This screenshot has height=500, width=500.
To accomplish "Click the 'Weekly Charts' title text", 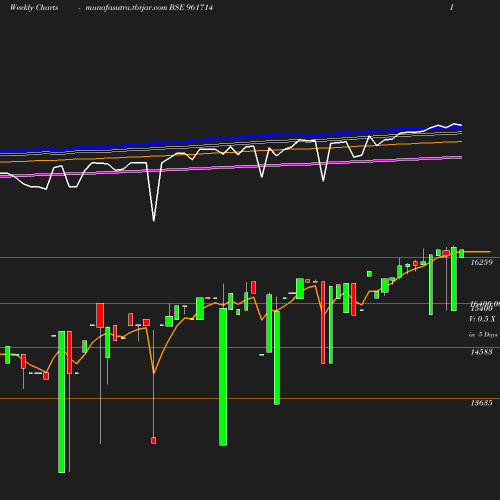I will [34, 7].
